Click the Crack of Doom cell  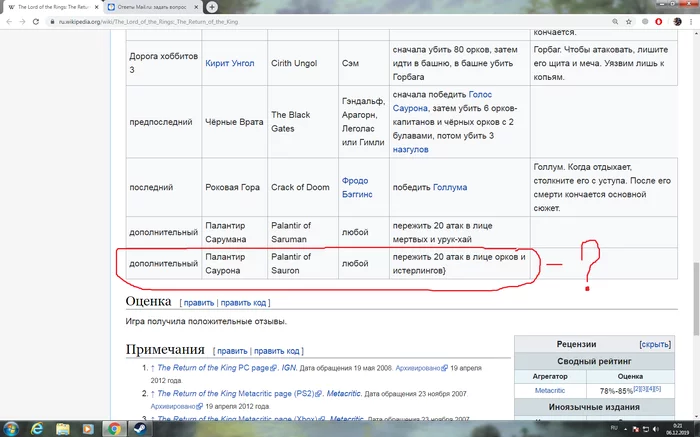coord(303,187)
